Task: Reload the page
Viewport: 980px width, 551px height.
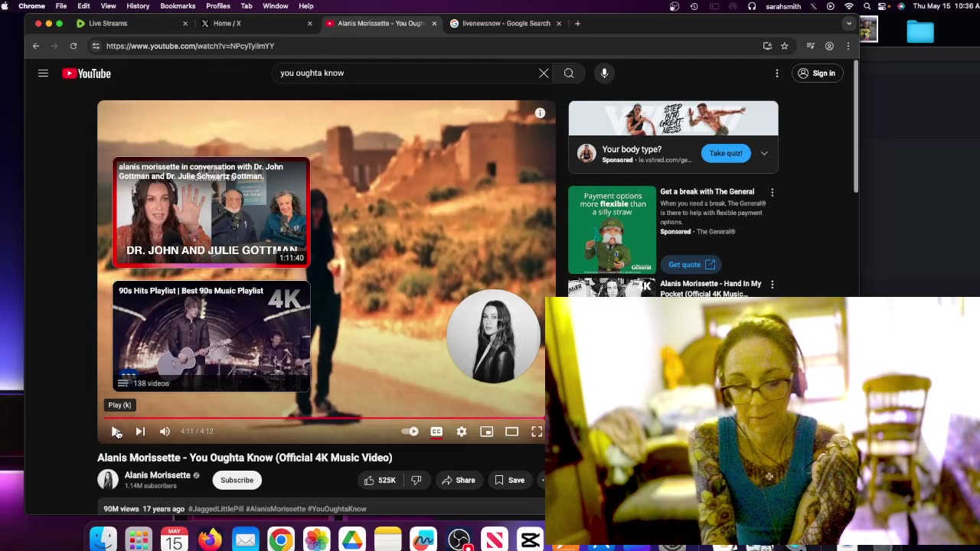Action: click(x=73, y=46)
